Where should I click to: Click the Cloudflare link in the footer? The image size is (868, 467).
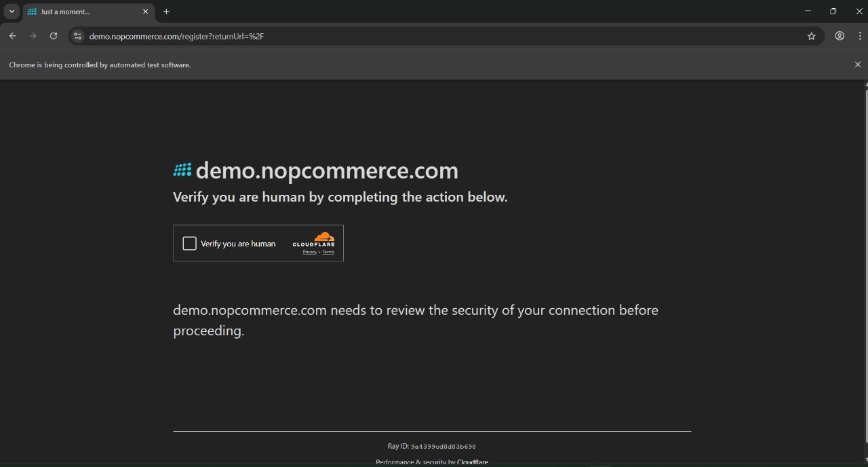click(x=472, y=462)
